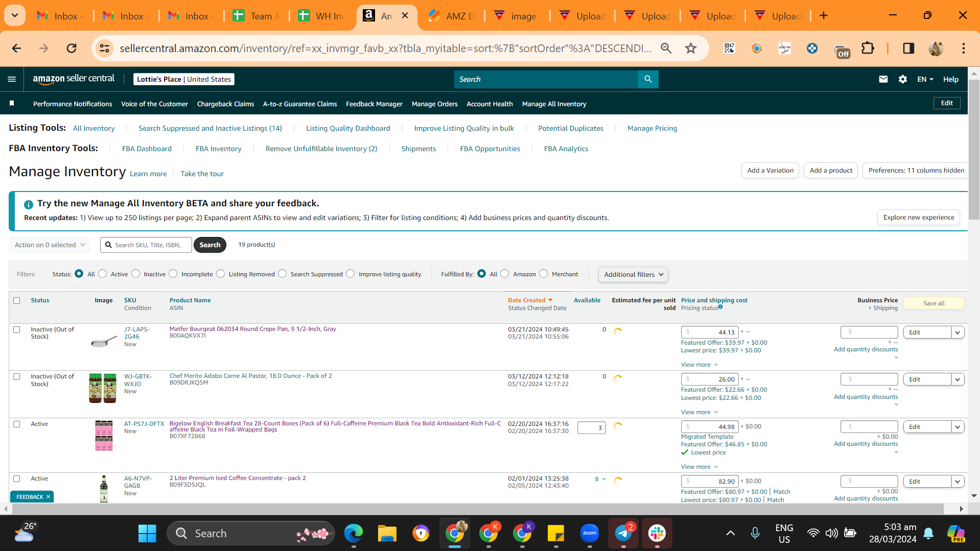Screen dimensions: 980x551
Task: View site information icon in address bar
Action: [x=104, y=49]
